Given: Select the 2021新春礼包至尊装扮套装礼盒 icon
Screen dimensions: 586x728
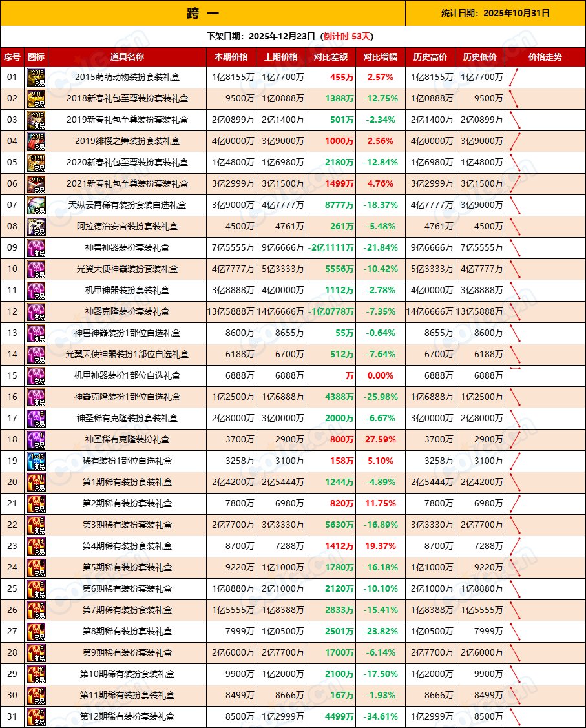Looking at the screenshot, I should [37, 184].
